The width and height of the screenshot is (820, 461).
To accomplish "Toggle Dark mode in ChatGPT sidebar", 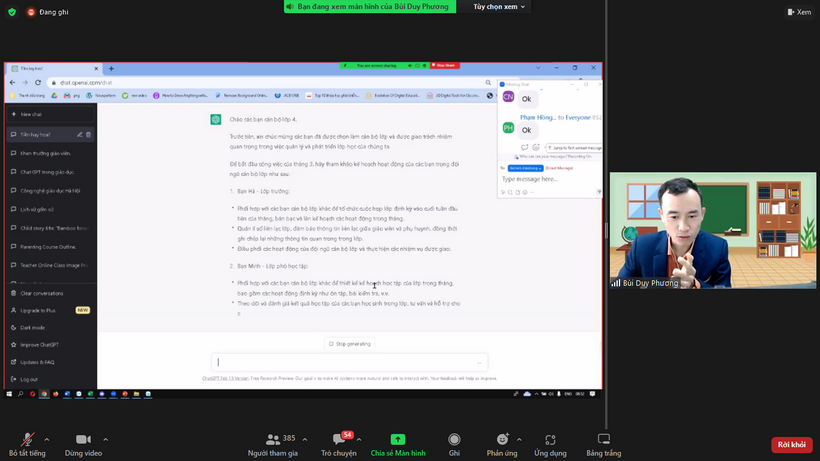I will 32,328.
